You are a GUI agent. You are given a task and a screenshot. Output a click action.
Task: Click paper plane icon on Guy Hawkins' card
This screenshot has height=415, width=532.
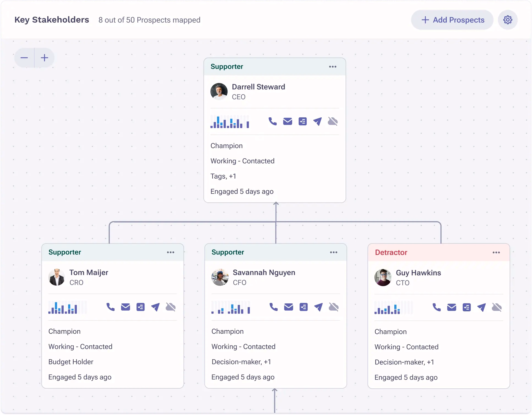481,307
